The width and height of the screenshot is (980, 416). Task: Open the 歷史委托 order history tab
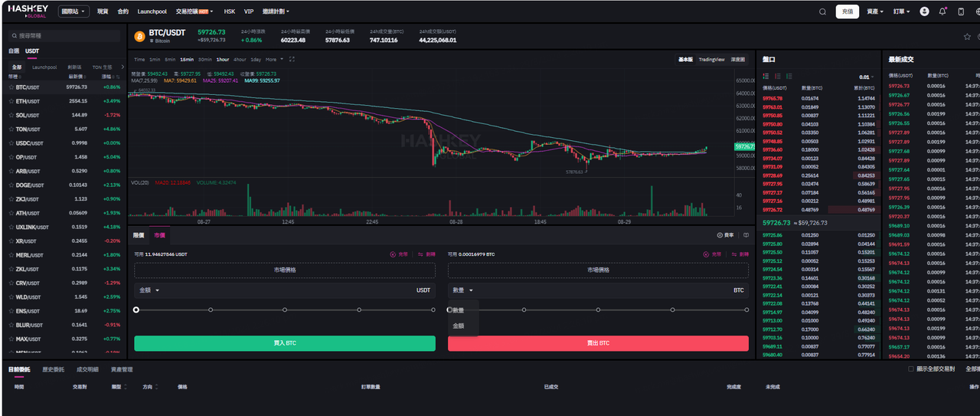point(54,369)
